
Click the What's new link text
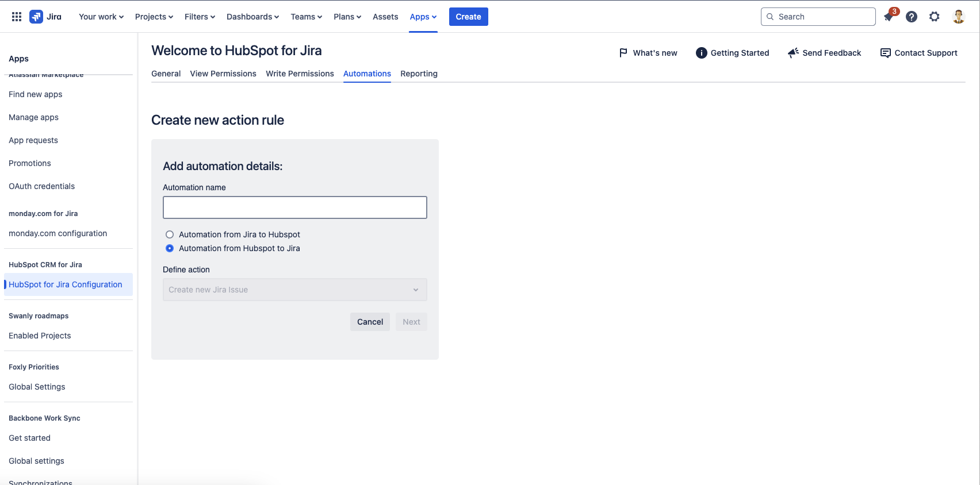coord(655,53)
